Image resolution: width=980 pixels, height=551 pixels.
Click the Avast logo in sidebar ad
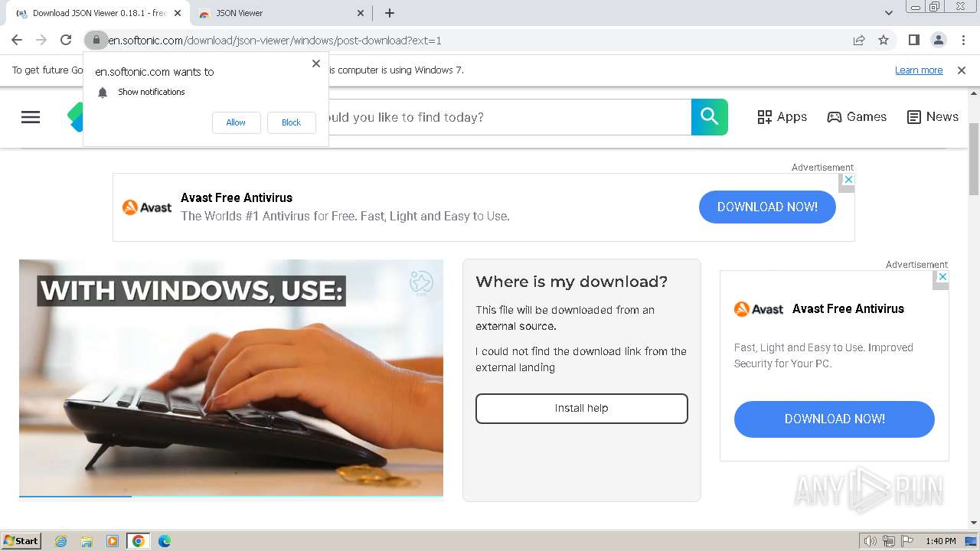759,309
